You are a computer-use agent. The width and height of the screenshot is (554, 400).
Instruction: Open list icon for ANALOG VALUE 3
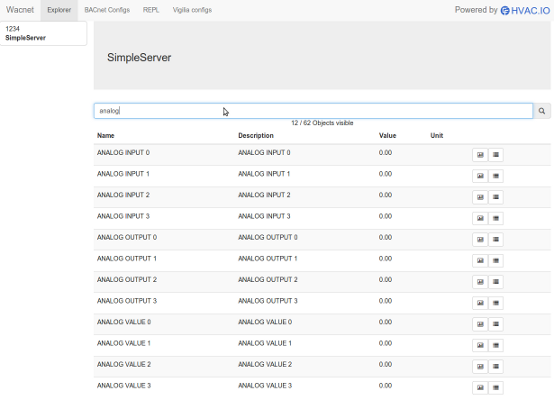tap(496, 388)
